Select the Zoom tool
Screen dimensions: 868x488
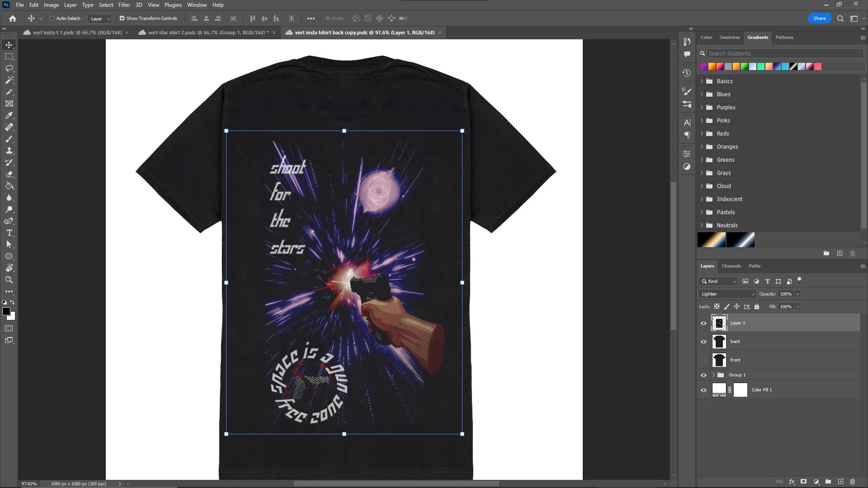coord(9,280)
